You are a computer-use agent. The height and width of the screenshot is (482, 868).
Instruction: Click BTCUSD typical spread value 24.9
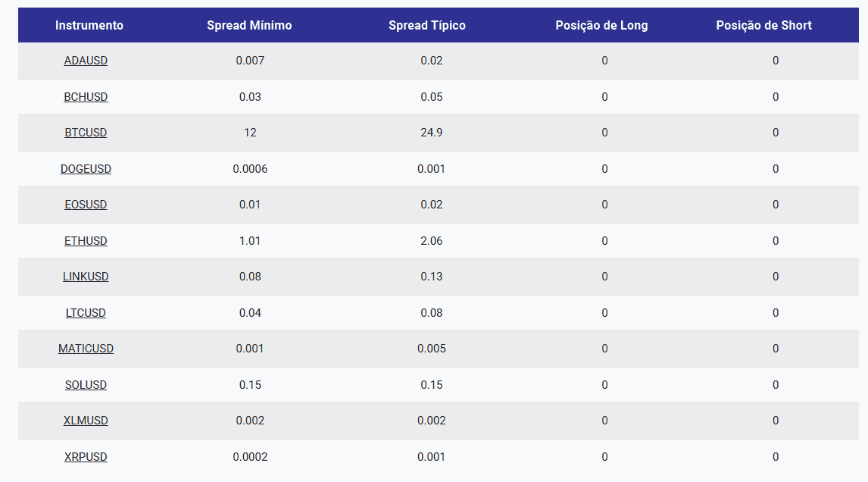432,133
